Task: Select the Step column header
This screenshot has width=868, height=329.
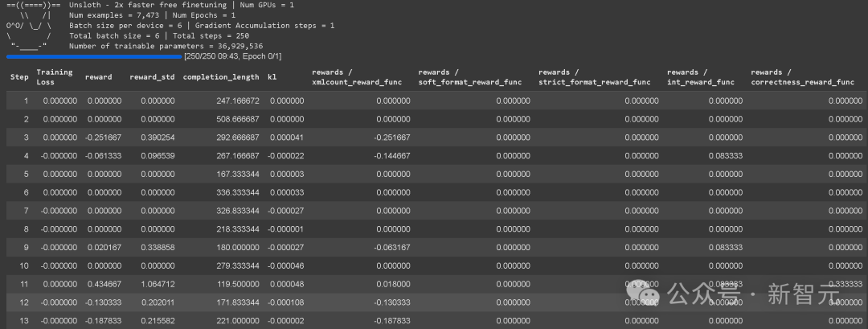Action: 19,77
